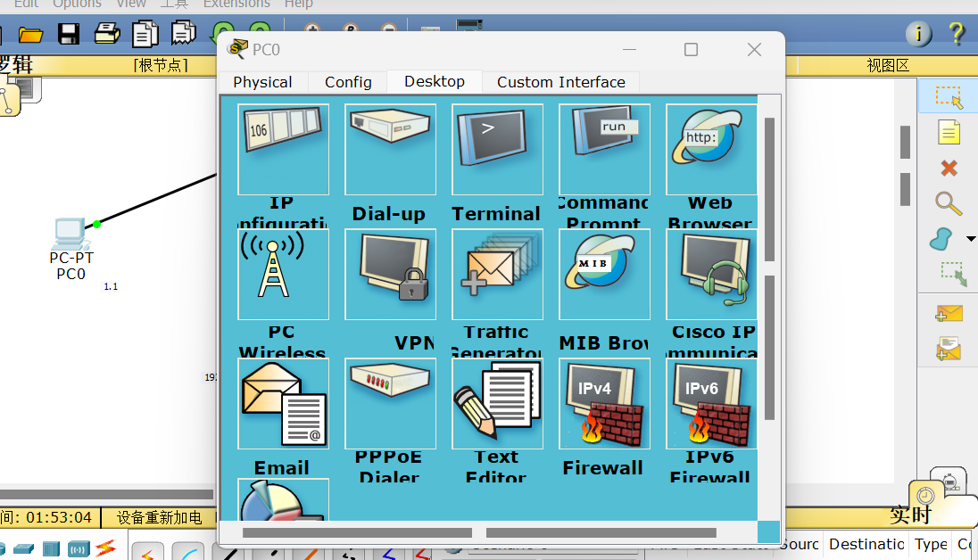
Task: Click the 实时 realtime mode tab
Action: 911,515
